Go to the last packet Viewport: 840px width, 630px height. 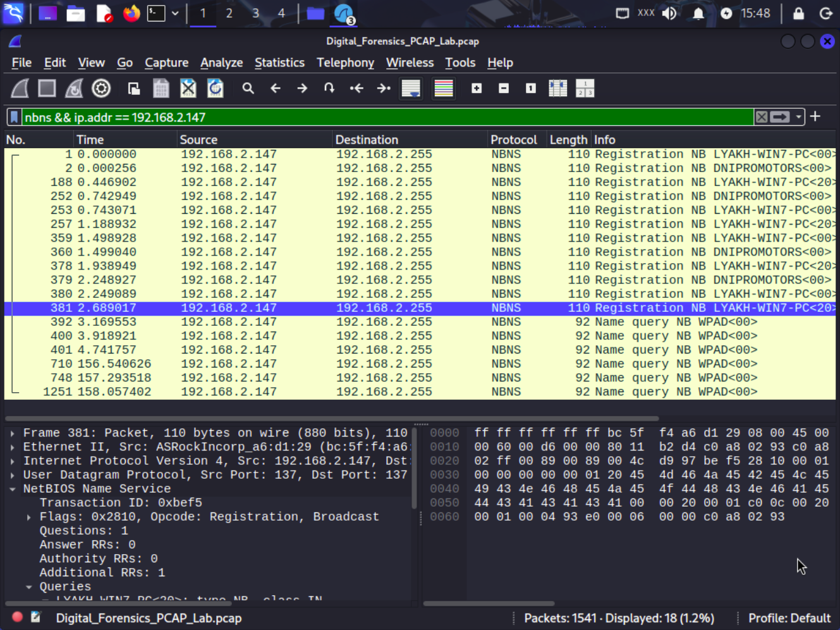pos(384,89)
